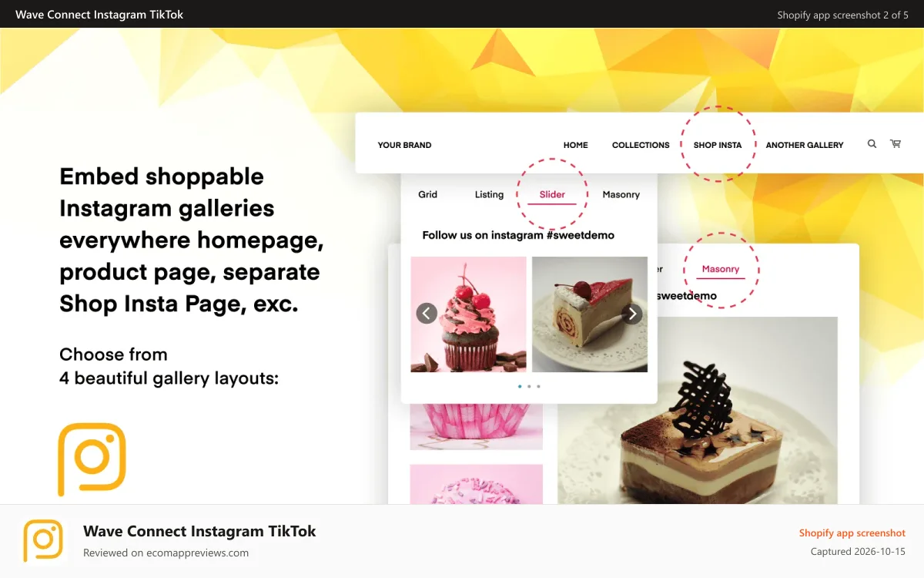Open the cake slice slider image
Screen dimensions: 924x578
click(590, 314)
